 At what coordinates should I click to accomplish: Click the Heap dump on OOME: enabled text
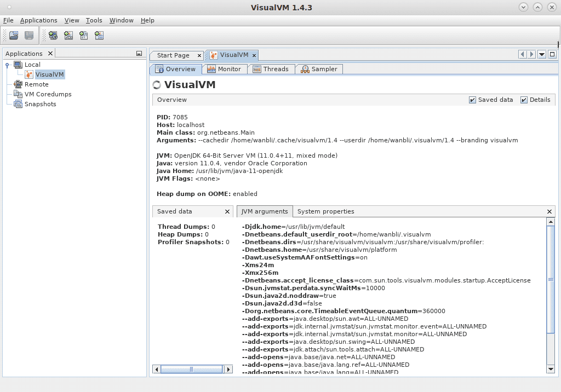207,194
